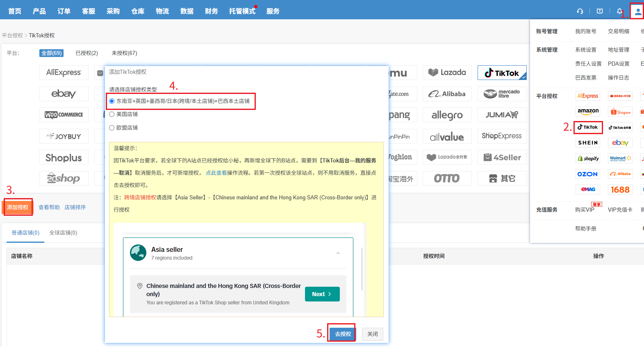Open the 点此查看 link in the tip
This screenshot has width=644, height=347.
point(216,173)
